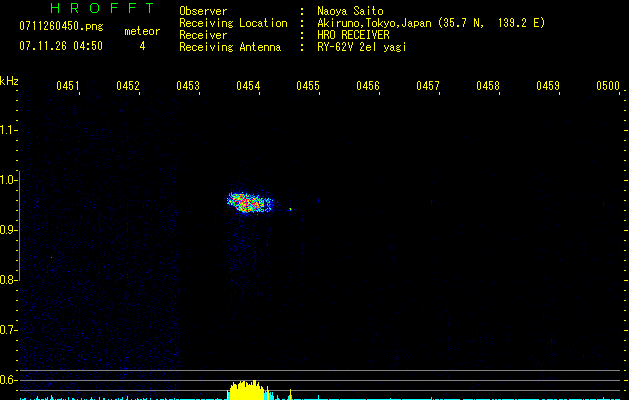Click the yellow signal intensity bars
The height and width of the screenshot is (400, 629).
246,390
